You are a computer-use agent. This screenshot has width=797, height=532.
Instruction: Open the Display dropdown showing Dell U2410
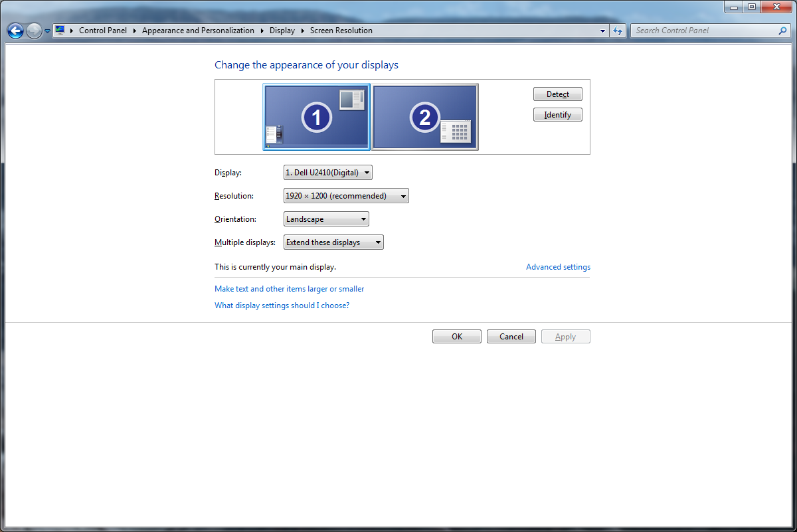pyautogui.click(x=327, y=173)
